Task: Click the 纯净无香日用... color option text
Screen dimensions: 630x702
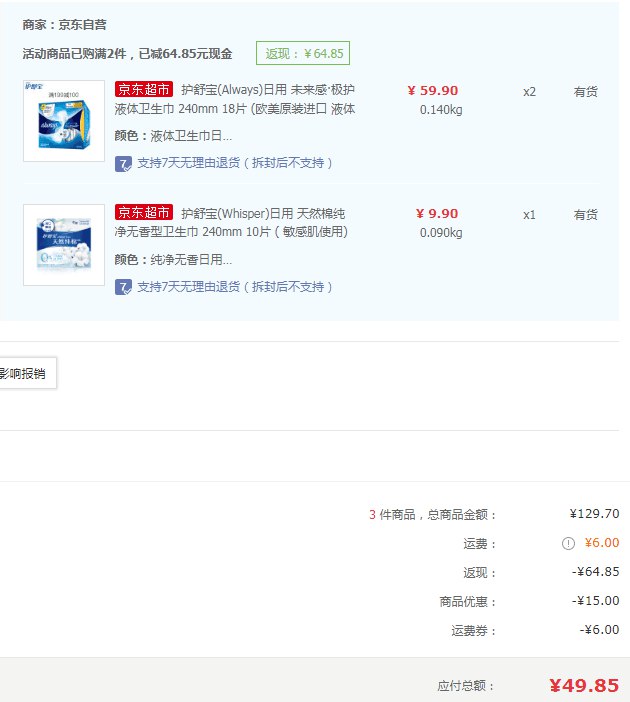Action: tap(190, 260)
